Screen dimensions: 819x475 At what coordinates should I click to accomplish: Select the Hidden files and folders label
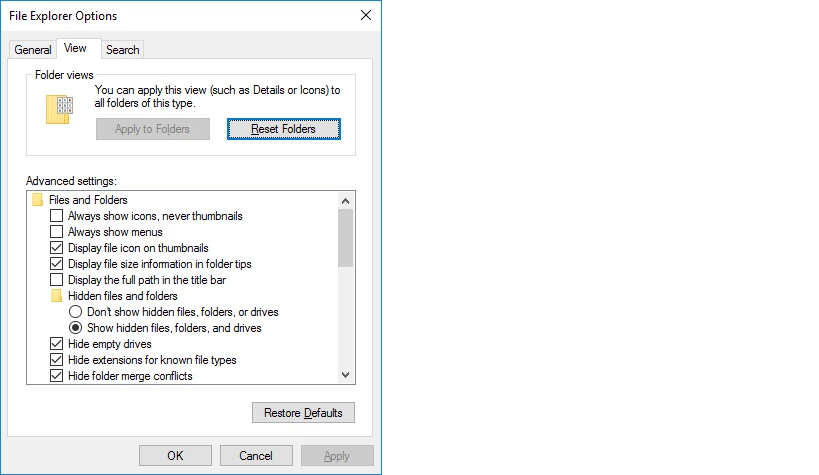[x=123, y=296]
